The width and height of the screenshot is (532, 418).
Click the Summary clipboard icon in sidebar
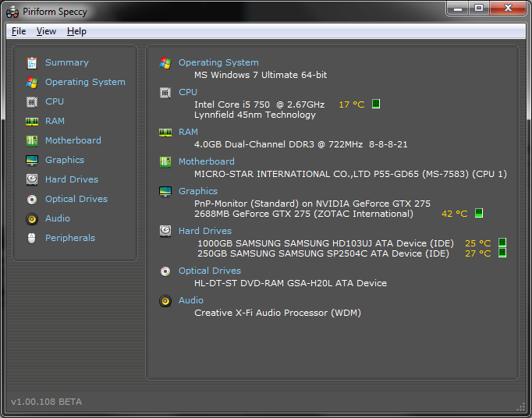pos(32,63)
